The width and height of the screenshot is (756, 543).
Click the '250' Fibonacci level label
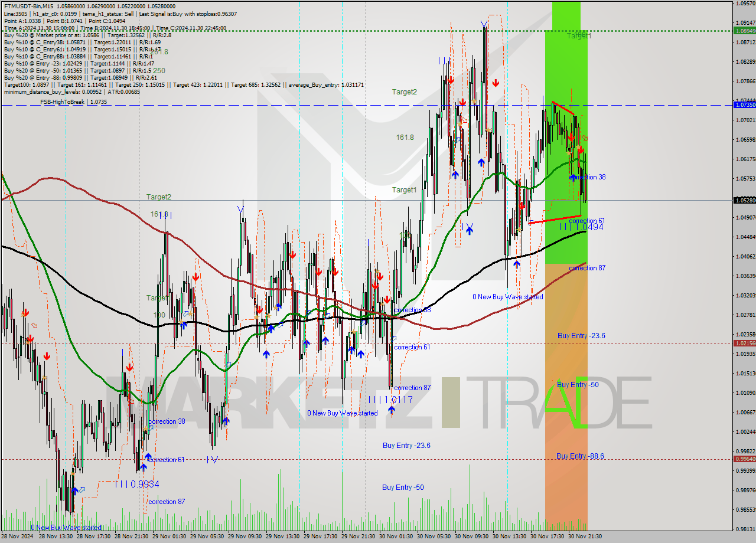(x=159, y=70)
